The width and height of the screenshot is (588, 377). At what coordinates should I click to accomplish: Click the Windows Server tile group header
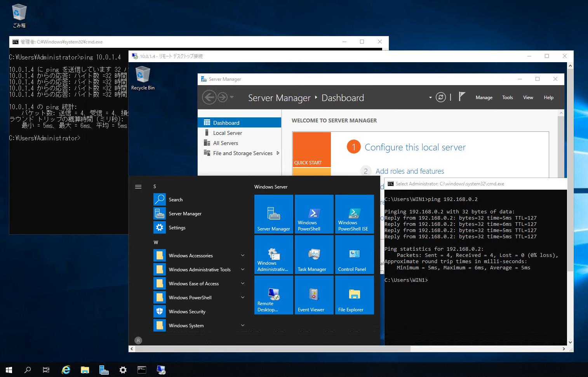[271, 187]
